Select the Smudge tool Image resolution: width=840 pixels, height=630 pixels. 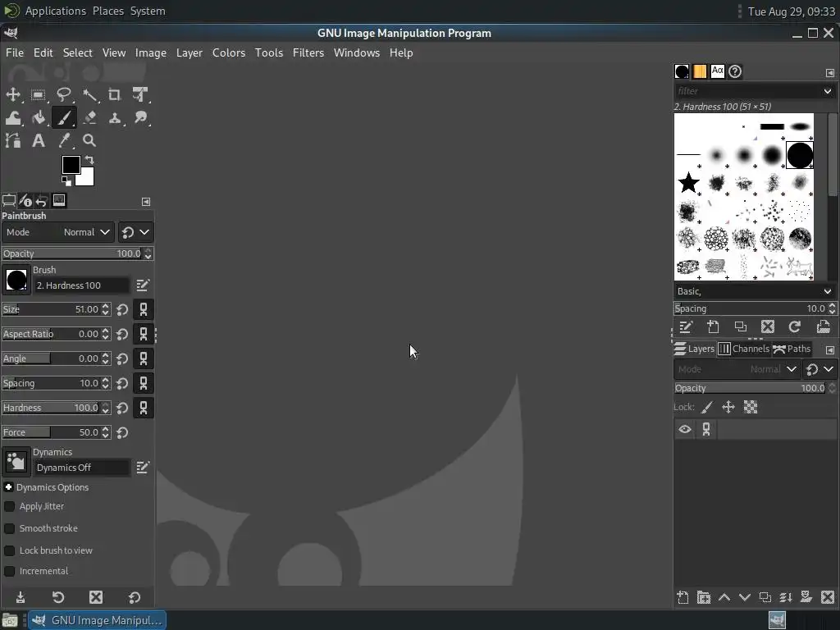click(x=140, y=118)
